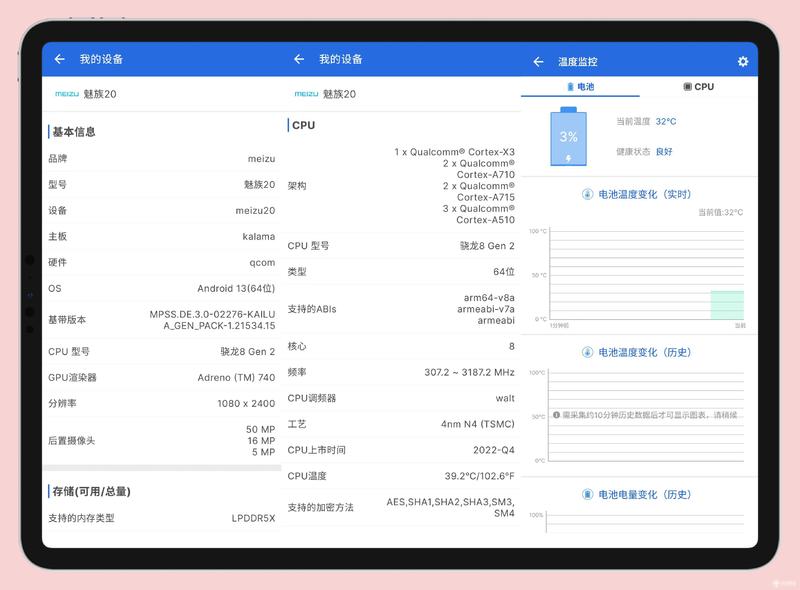Tap back arrow on the 基本信息 device screen

click(x=60, y=59)
